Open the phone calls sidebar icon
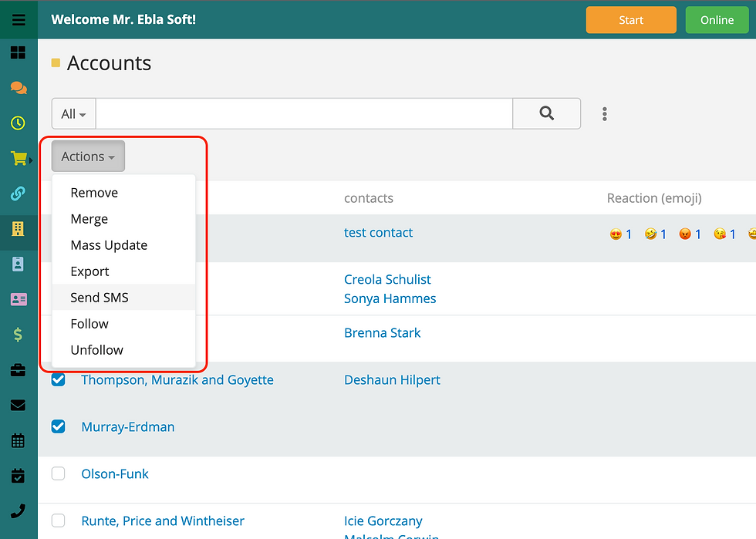Screen dimensions: 756x539 pos(19,510)
